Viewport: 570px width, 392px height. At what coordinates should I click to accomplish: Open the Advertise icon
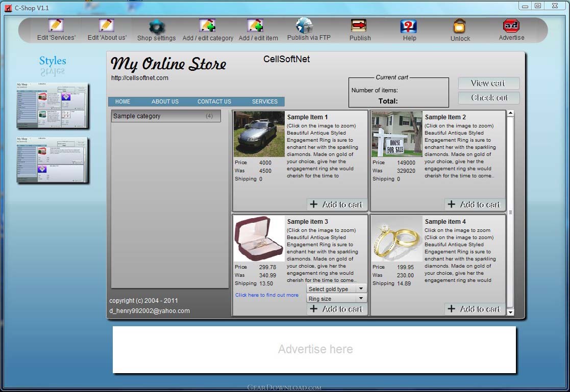pos(511,25)
